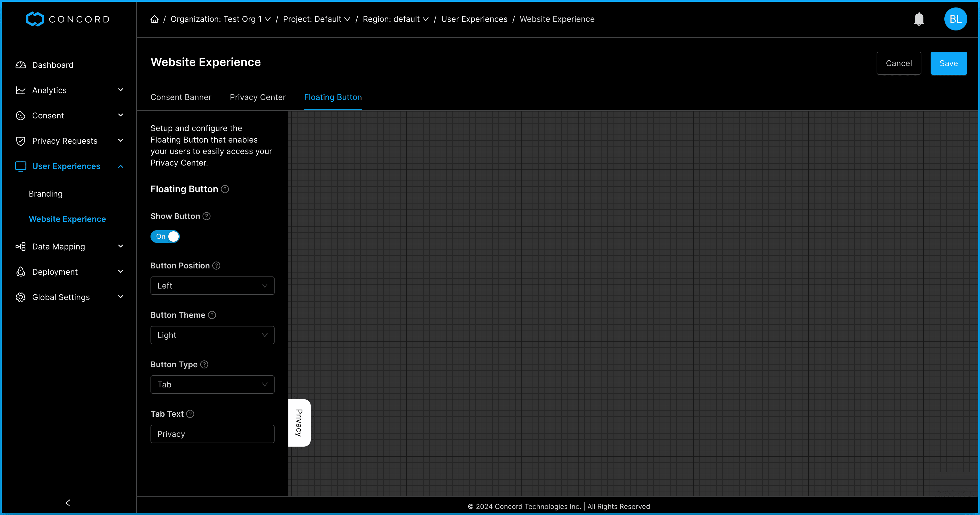Open the Button Theme dropdown

point(212,335)
